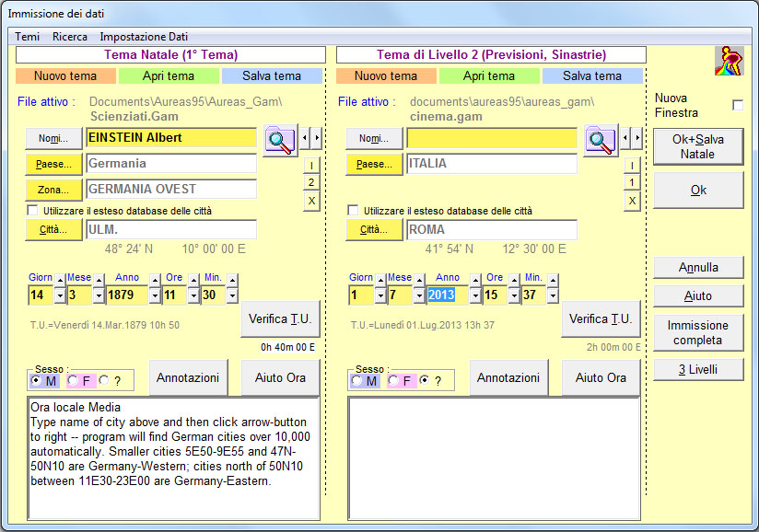
Task: Click Nomi... button beside EINSTEIN Albert
Action: [x=53, y=138]
